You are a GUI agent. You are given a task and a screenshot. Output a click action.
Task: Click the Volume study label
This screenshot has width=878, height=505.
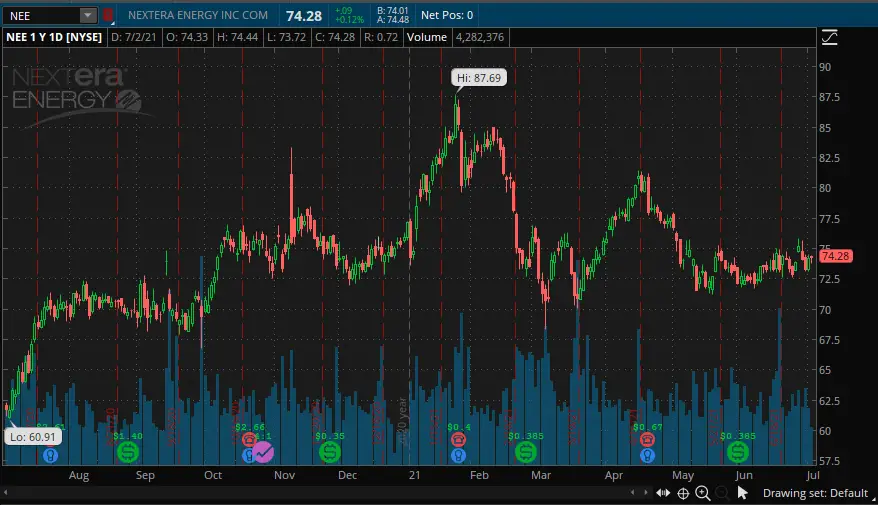click(x=427, y=38)
